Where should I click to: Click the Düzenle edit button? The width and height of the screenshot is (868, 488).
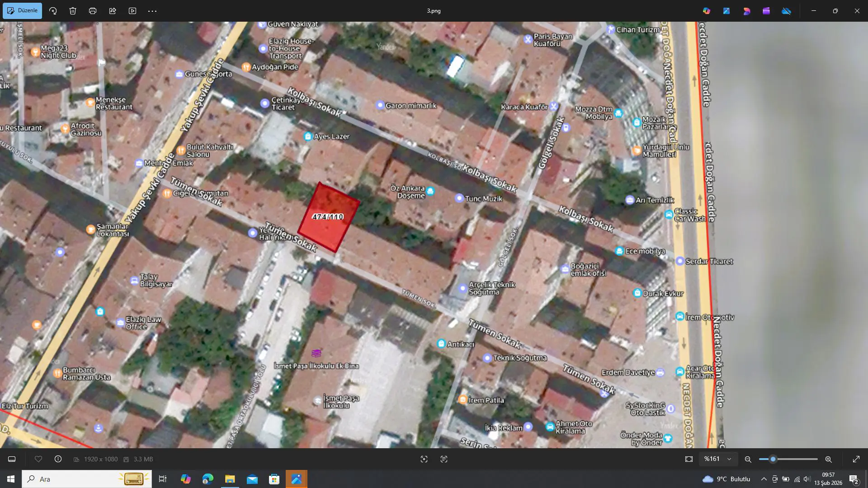click(x=22, y=11)
